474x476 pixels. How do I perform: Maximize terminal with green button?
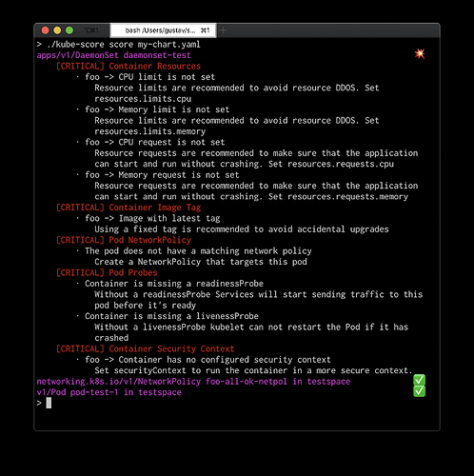tap(69, 30)
